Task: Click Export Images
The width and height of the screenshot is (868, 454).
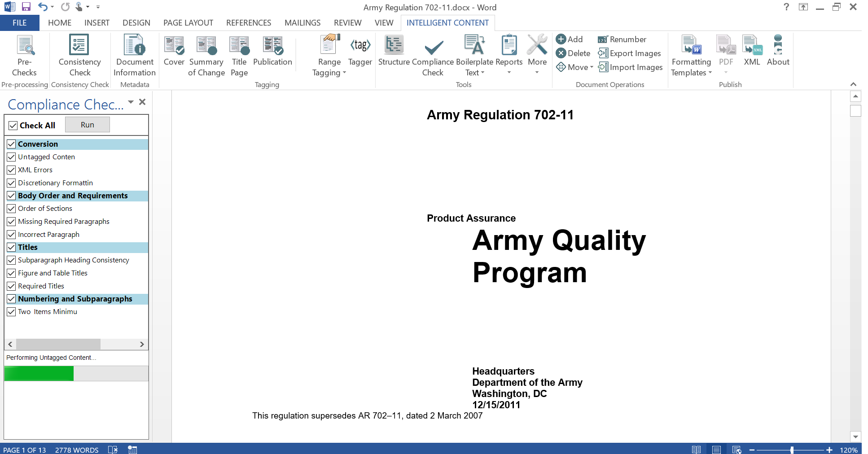Action: tap(629, 53)
